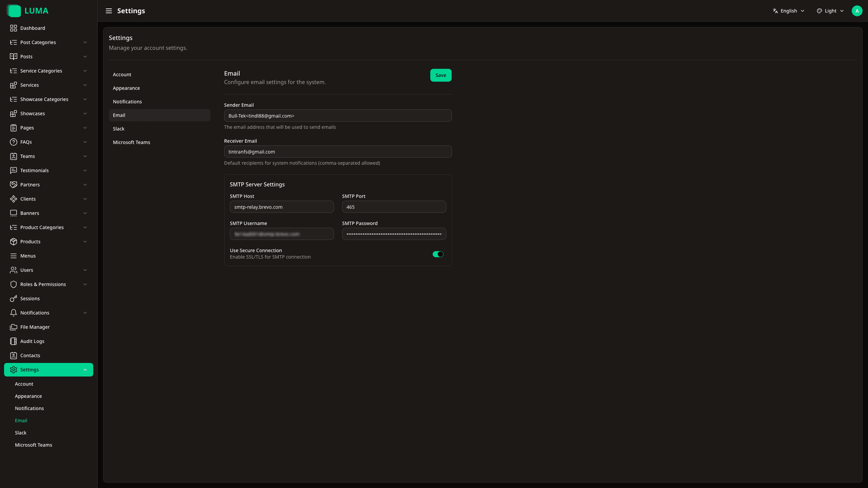
Task: Click the Posts book icon
Action: 14,57
